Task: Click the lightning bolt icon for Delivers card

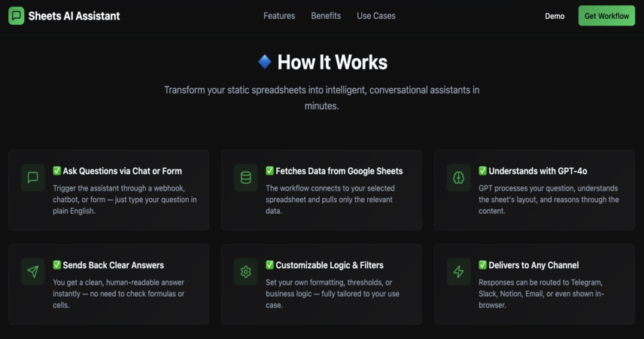Action: (x=458, y=271)
